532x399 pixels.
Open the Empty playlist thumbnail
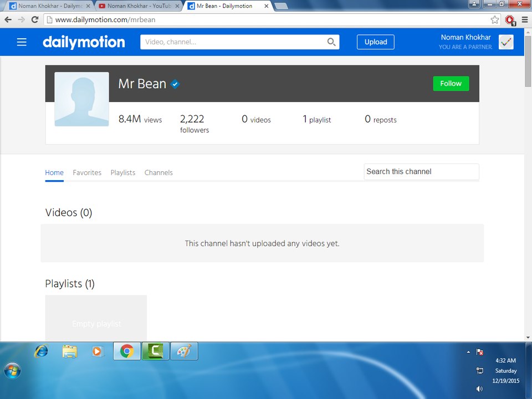pyautogui.click(x=96, y=318)
